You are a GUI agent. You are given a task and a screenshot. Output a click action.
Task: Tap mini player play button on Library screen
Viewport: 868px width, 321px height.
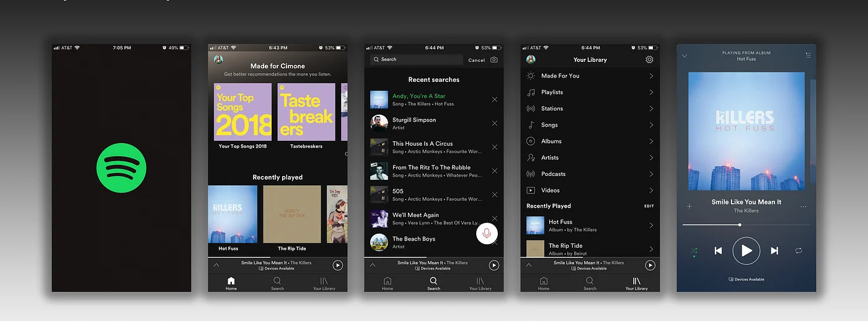650,265
